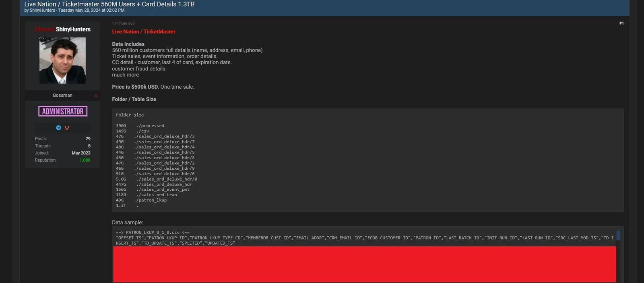Click the 'much more' line

[125, 75]
